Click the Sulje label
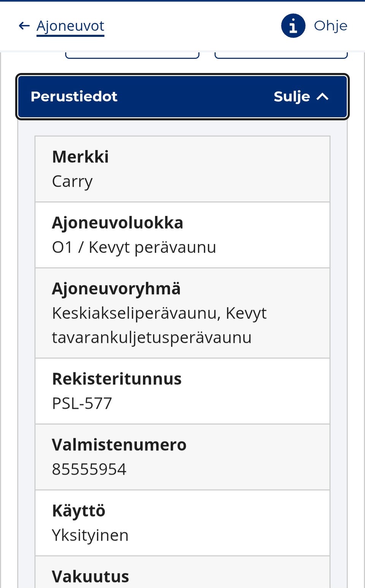This screenshot has height=588, width=365. coord(292,97)
